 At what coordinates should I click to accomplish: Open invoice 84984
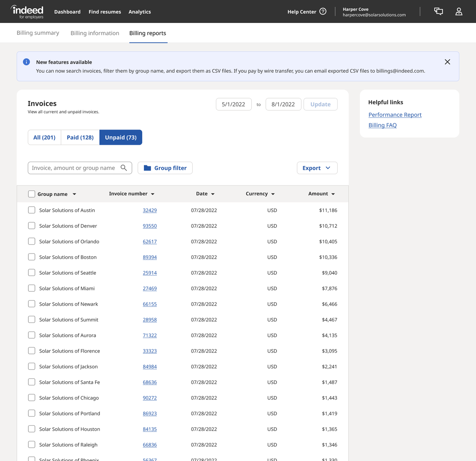(149, 366)
